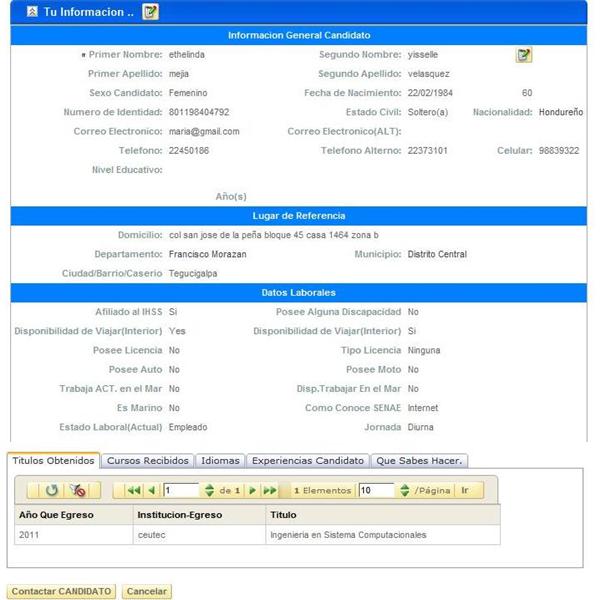Collapse the Tu Informacion panel header icon
The width and height of the screenshot is (616, 600).
coord(32,13)
